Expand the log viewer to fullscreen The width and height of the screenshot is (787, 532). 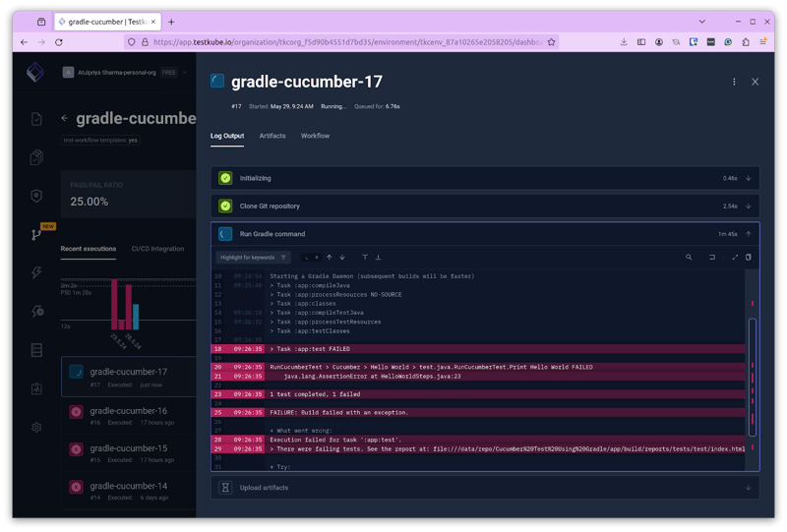pyautogui.click(x=735, y=258)
